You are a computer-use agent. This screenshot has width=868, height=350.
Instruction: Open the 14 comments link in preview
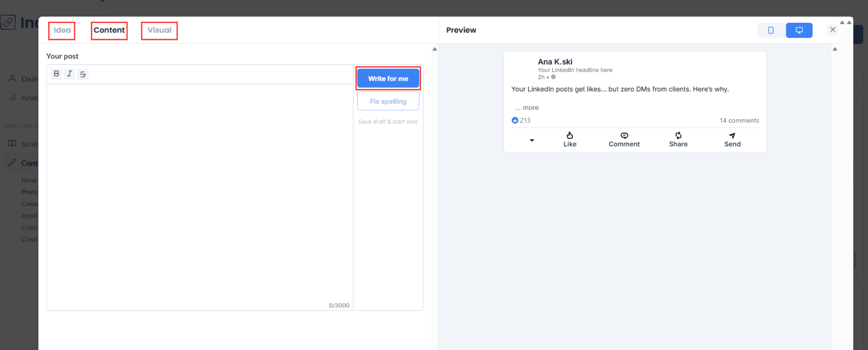pyautogui.click(x=739, y=121)
